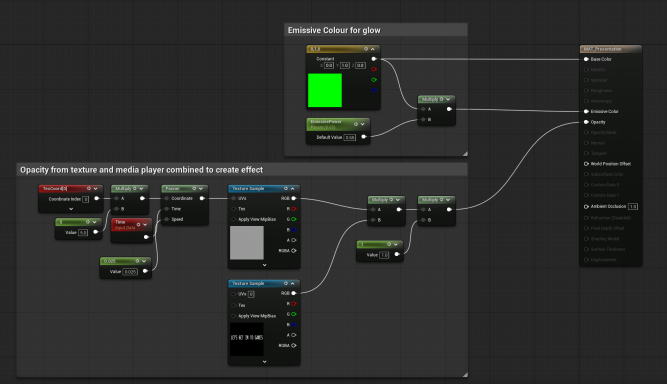The height and width of the screenshot is (384, 667).
Task: Select the MAT_Presentation node title
Action: click(602, 49)
